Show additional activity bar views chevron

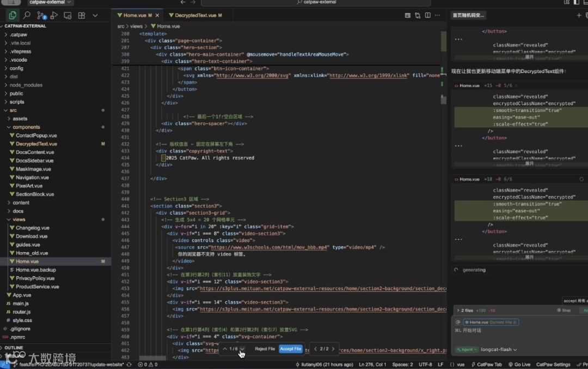pos(95,15)
